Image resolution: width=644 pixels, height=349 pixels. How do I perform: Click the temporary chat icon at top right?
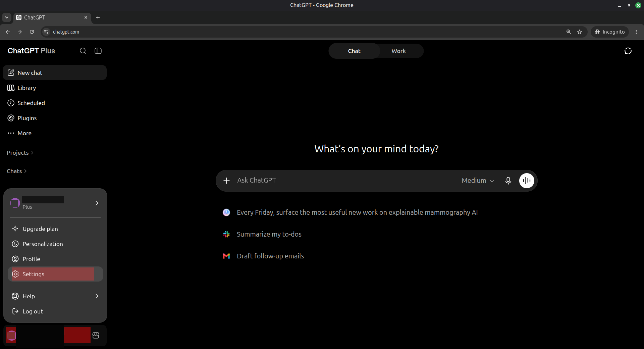click(x=628, y=51)
